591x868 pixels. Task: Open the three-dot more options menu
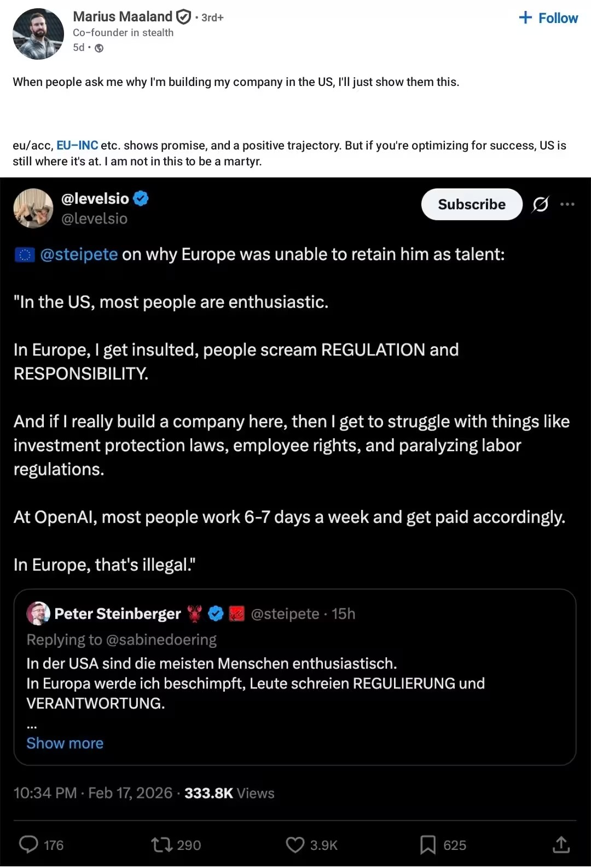click(x=567, y=204)
